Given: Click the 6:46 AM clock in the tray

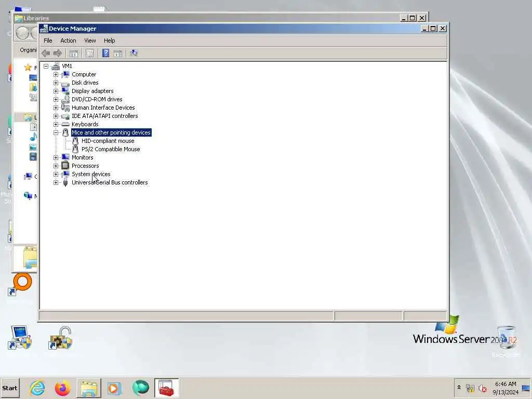Looking at the screenshot, I should (x=506, y=384).
